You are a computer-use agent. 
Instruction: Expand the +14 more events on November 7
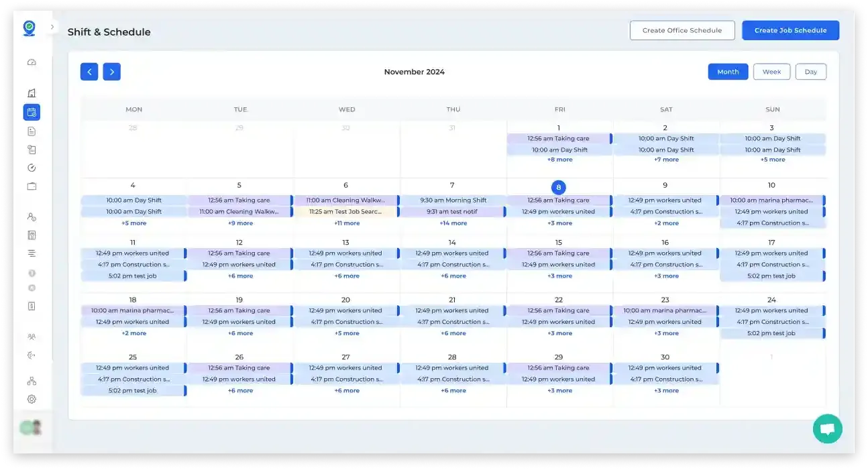(453, 223)
